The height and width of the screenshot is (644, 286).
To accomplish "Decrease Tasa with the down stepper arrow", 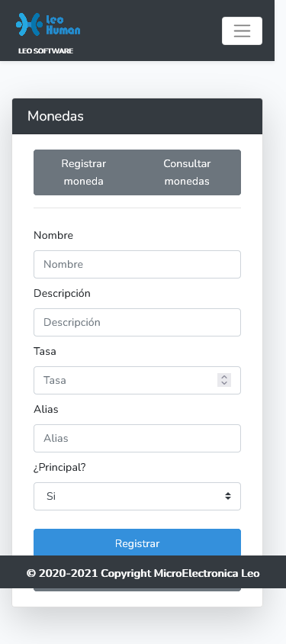I will pyautogui.click(x=224, y=384).
